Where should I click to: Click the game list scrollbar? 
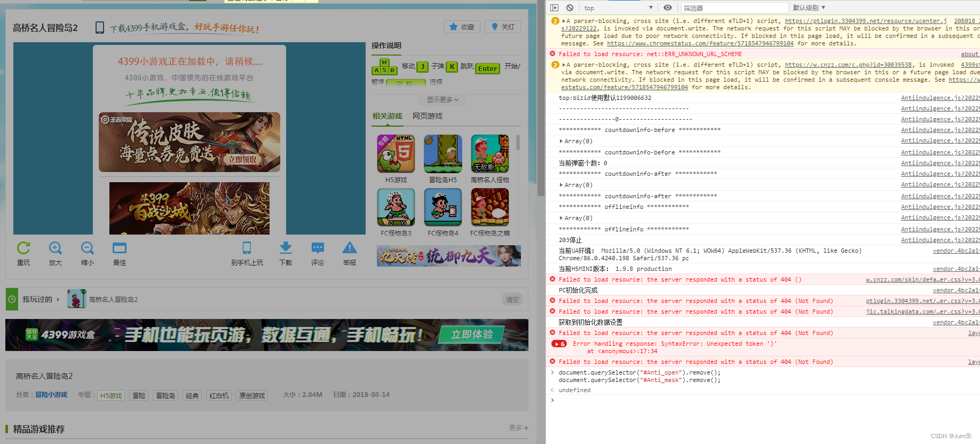click(518, 143)
